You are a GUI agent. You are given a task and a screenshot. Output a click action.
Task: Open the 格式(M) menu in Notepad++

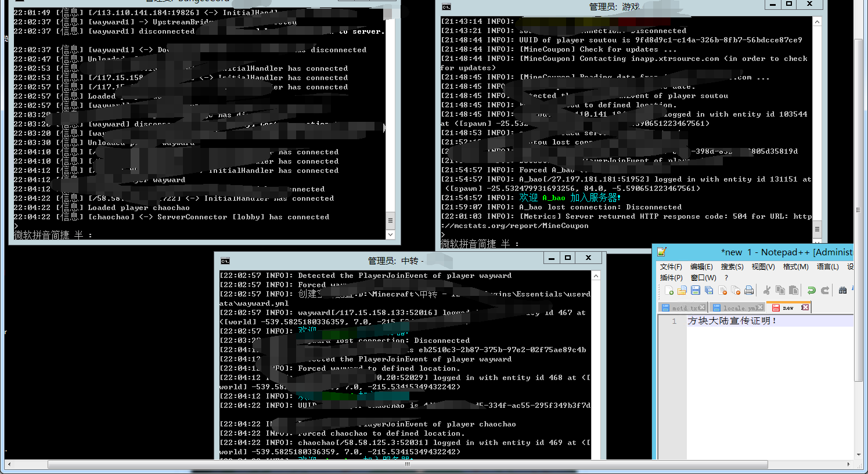(795, 266)
